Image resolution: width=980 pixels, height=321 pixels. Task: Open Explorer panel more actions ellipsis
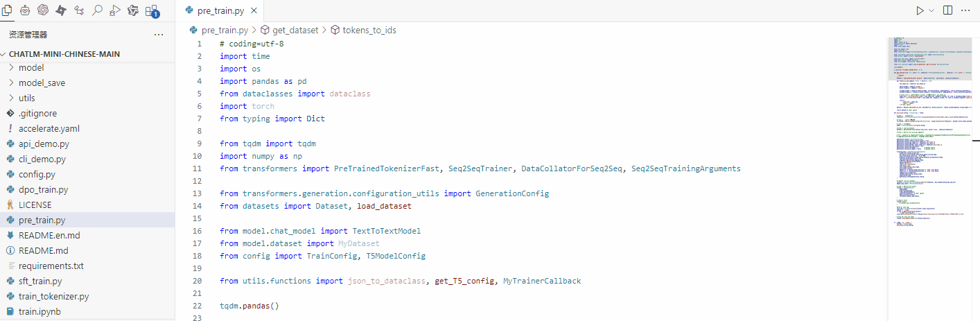(159, 35)
